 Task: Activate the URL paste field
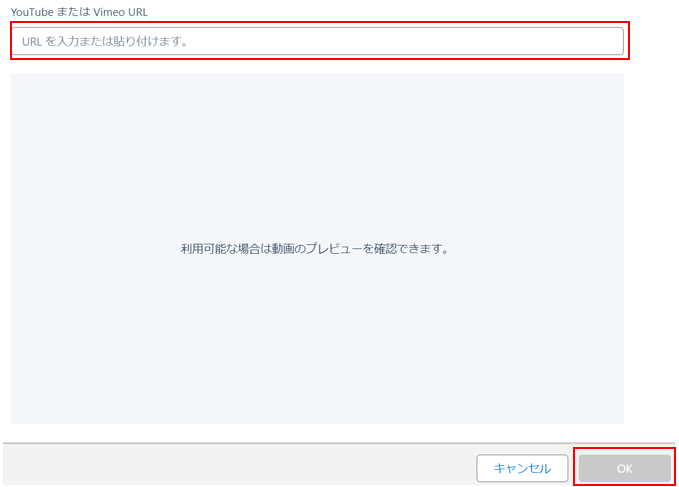click(x=317, y=41)
